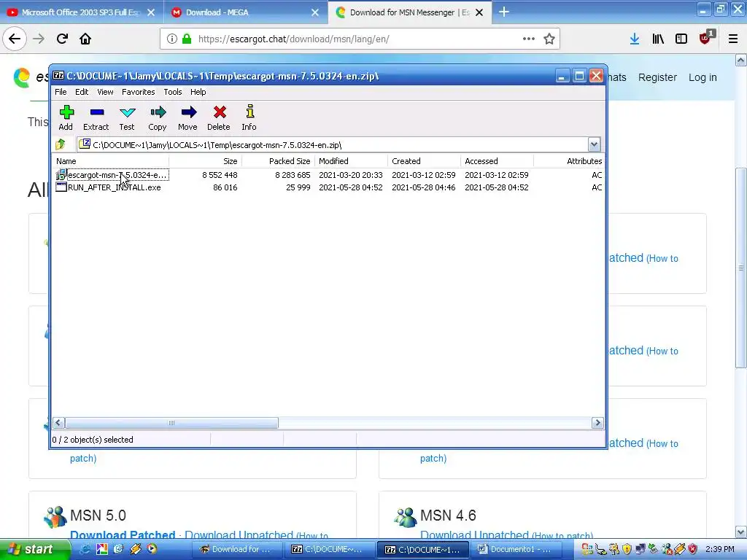Open 7-Zip File menu
The width and height of the screenshot is (747, 560).
click(x=61, y=92)
